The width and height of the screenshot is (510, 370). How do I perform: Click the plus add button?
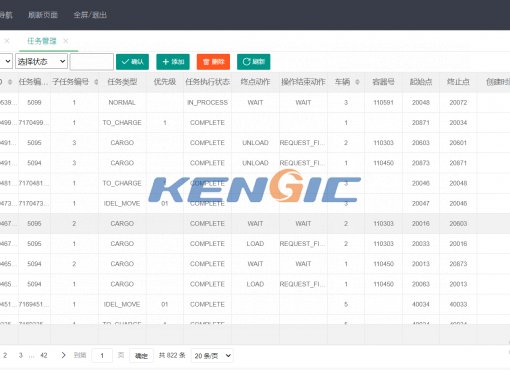pos(173,62)
